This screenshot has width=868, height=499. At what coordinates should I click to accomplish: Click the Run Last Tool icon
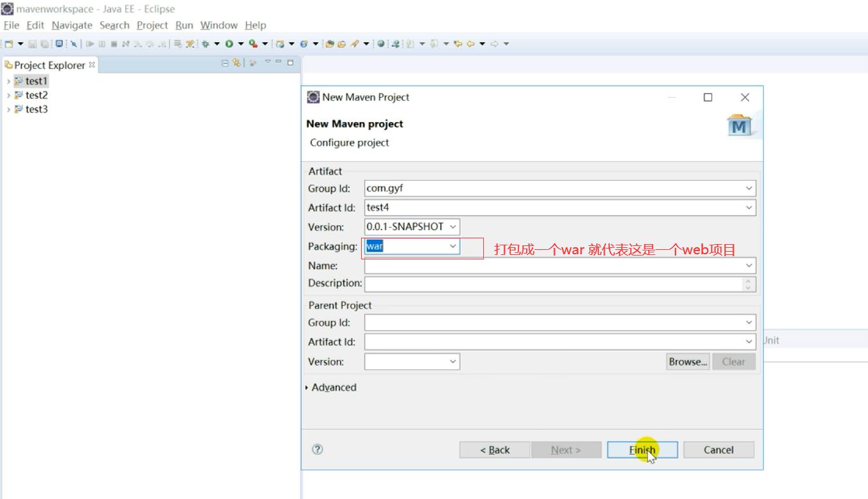pyautogui.click(x=253, y=44)
